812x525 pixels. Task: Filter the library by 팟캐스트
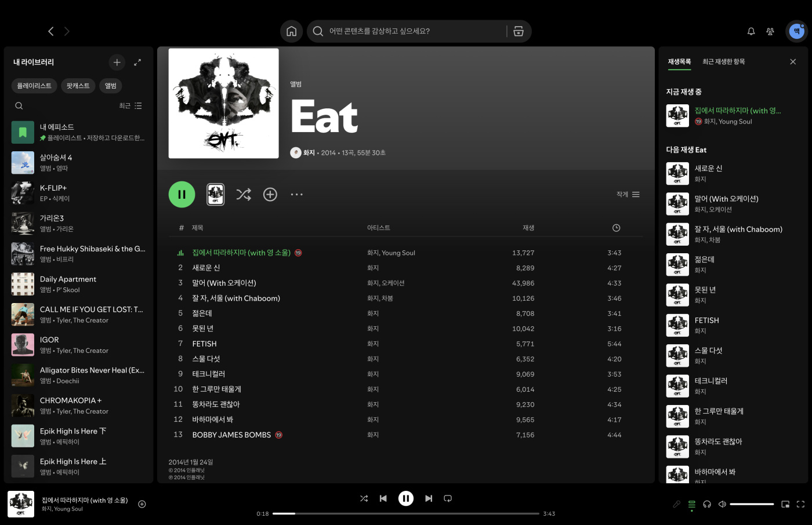pos(78,86)
